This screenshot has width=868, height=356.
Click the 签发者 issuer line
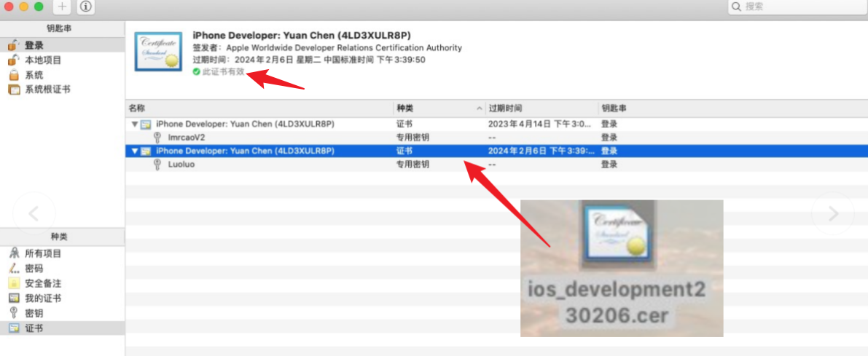(x=327, y=47)
